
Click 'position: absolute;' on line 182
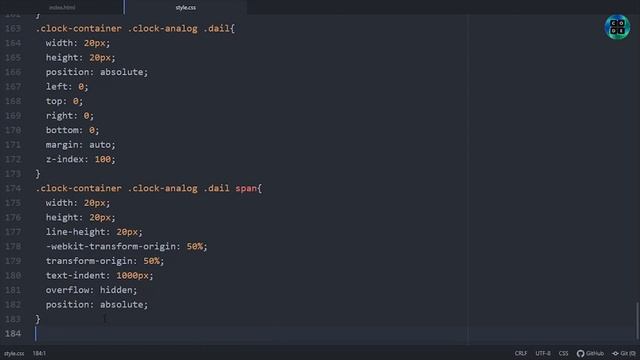point(97,304)
